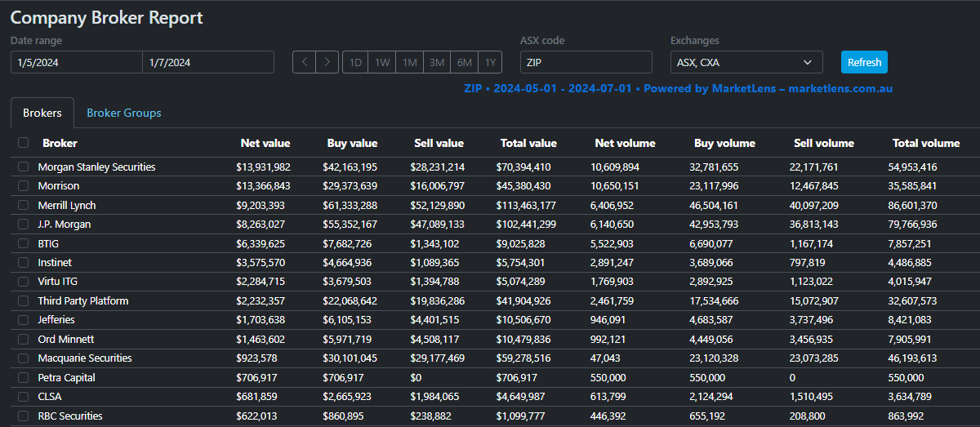Check the RBC Securities row checkbox
This screenshot has height=427, width=980.
tap(23, 416)
